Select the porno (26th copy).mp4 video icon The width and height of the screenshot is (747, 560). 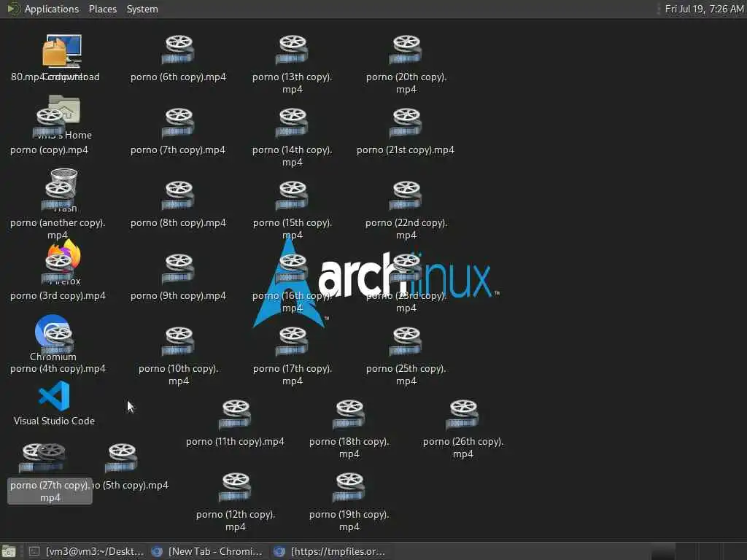[x=463, y=414]
